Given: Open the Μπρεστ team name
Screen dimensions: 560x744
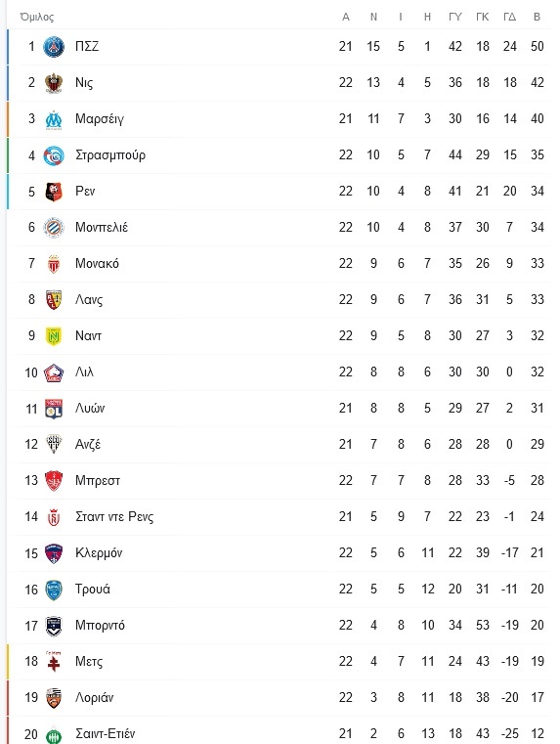Looking at the screenshot, I should [98, 481].
